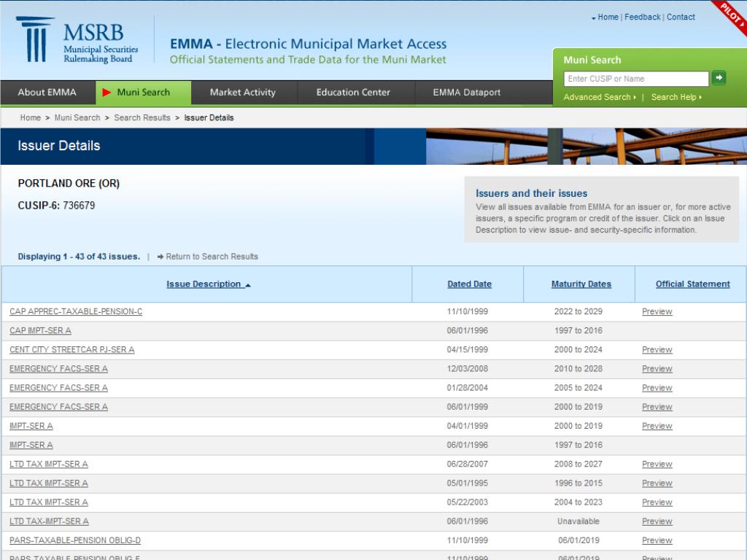Open Search Results from the breadcrumb trail
Image resolution: width=747 pixels, height=560 pixels.
(x=142, y=117)
